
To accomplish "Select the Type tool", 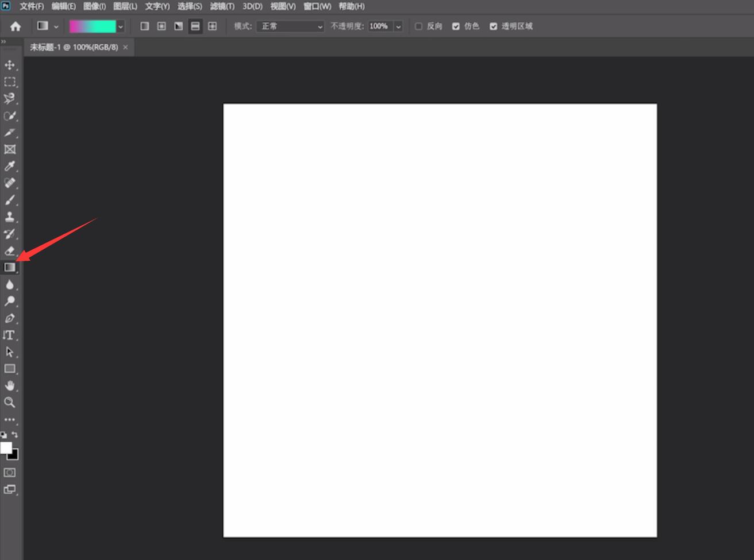I will click(10, 335).
